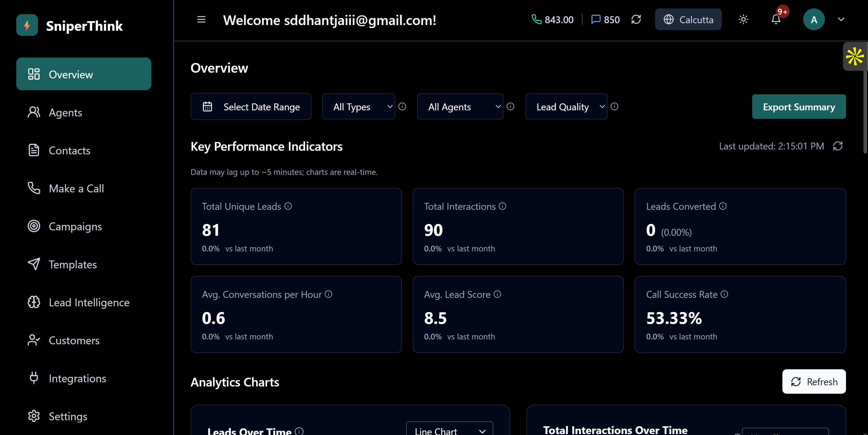Toggle light theme with sun icon
868x435 pixels.
pos(743,20)
